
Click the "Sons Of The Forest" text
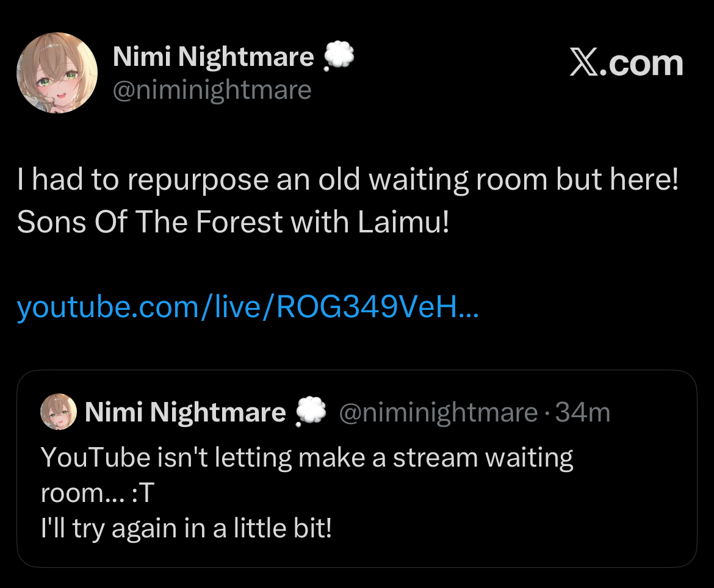(x=150, y=222)
